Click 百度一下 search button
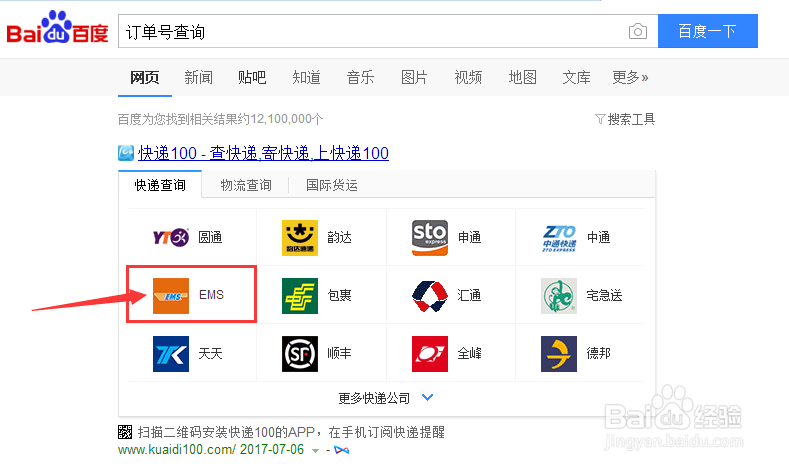Screen dimensions: 789x469 pyautogui.click(x=707, y=31)
